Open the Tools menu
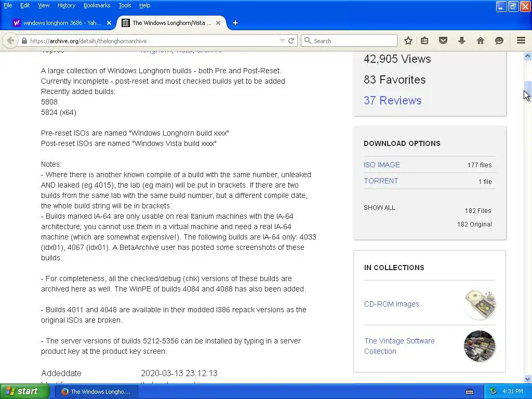 tap(125, 5)
